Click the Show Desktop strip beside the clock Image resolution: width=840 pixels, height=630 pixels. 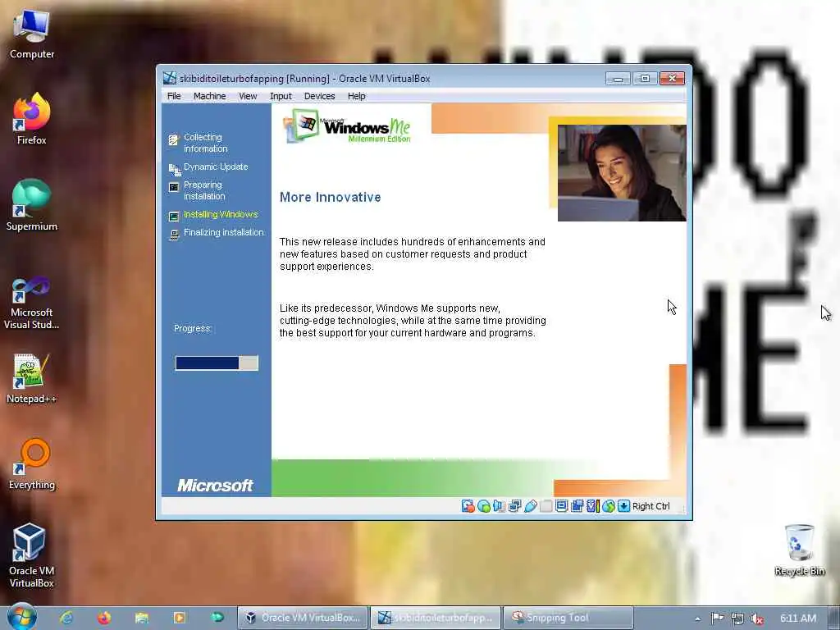(x=834, y=619)
